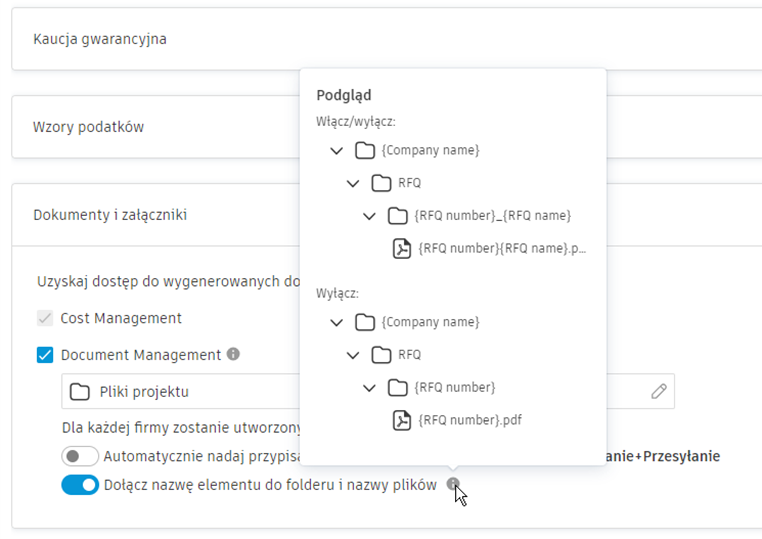This screenshot has width=762, height=539.
Task: Expand the Kaucja gwarancyjna section
Action: coord(100,40)
